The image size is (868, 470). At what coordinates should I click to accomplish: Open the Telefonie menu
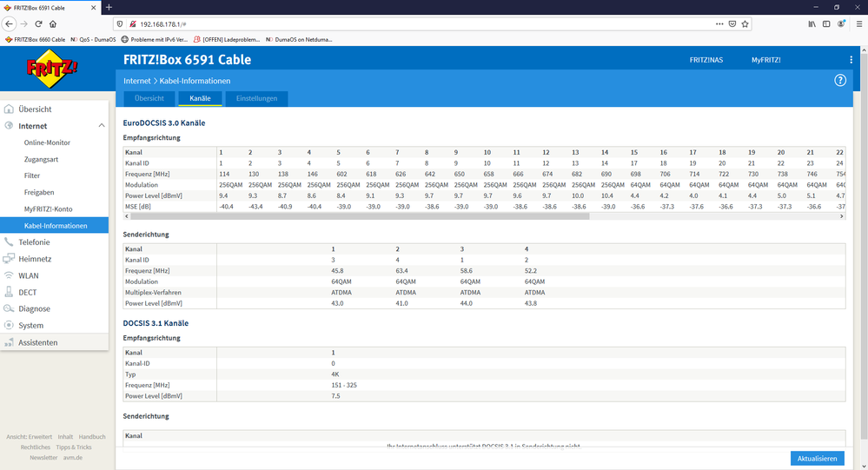[x=34, y=242]
